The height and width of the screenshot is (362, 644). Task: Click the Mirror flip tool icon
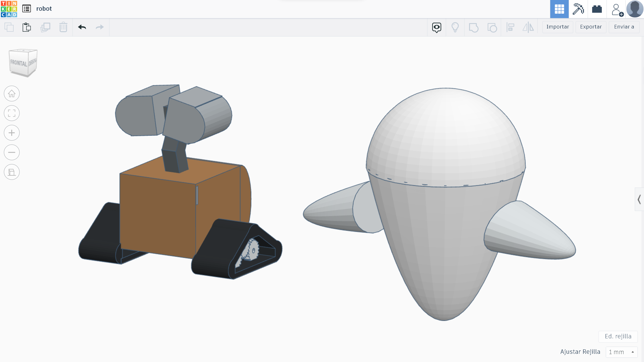tap(528, 27)
